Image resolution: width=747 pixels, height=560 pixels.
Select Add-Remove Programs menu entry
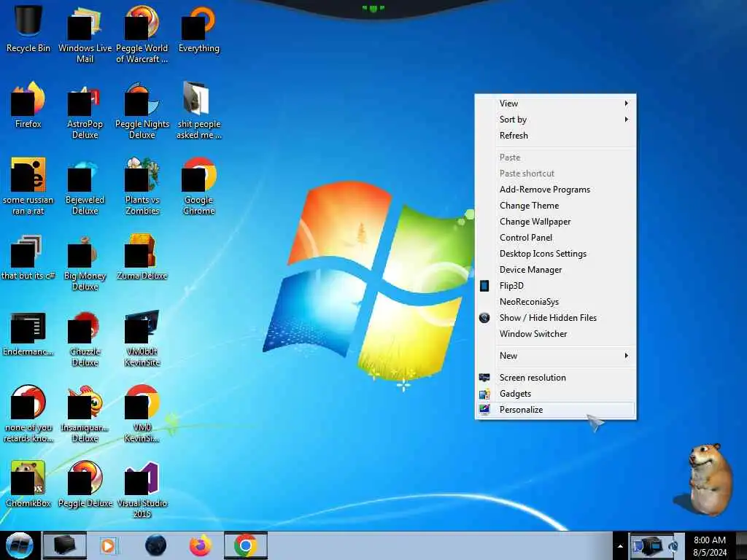[555, 190]
